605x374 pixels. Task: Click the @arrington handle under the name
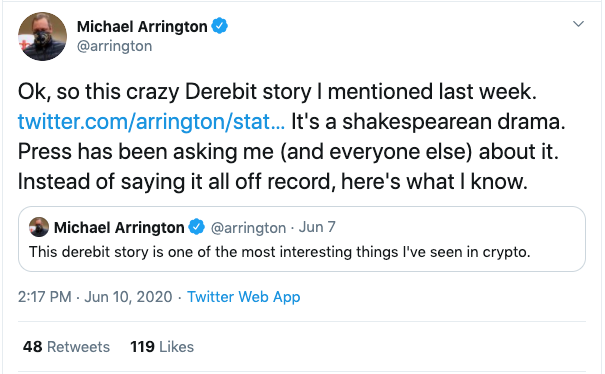pyautogui.click(x=115, y=46)
